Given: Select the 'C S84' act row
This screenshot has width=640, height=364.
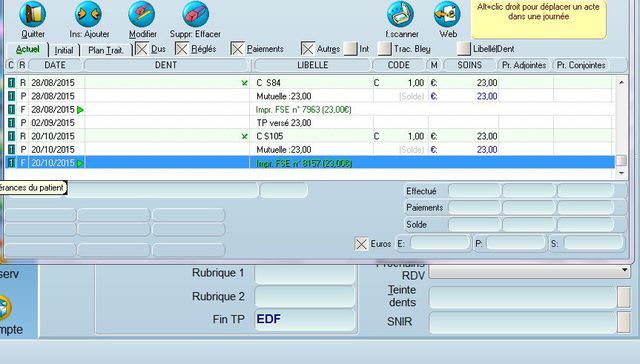Looking at the screenshot, I should click(310, 83).
